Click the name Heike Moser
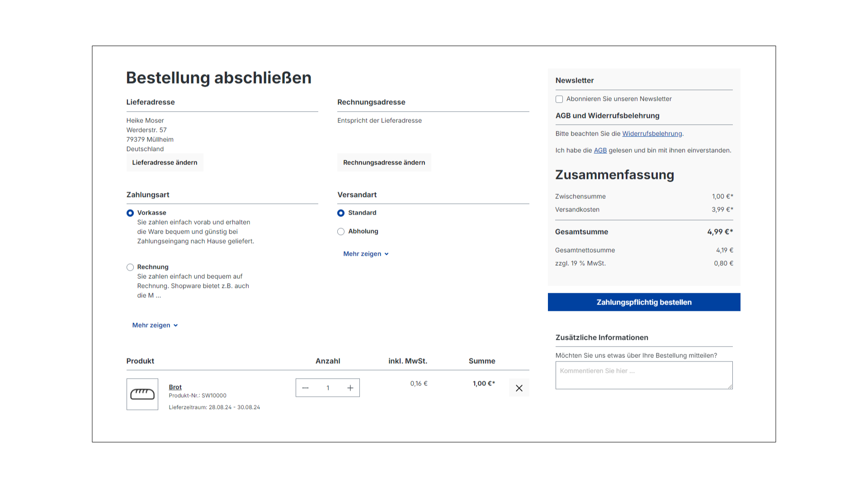868x488 pixels. [145, 121]
